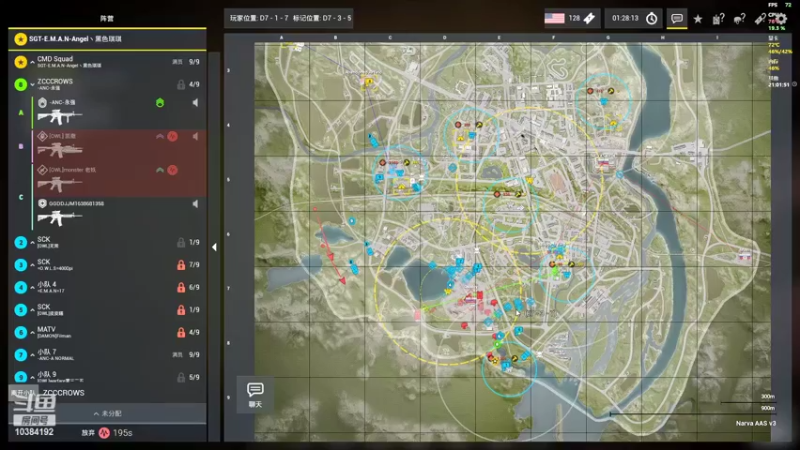800x450 pixels.
Task: Select the -ANC- rifle weapon thumbnail
Action: pyautogui.click(x=59, y=117)
